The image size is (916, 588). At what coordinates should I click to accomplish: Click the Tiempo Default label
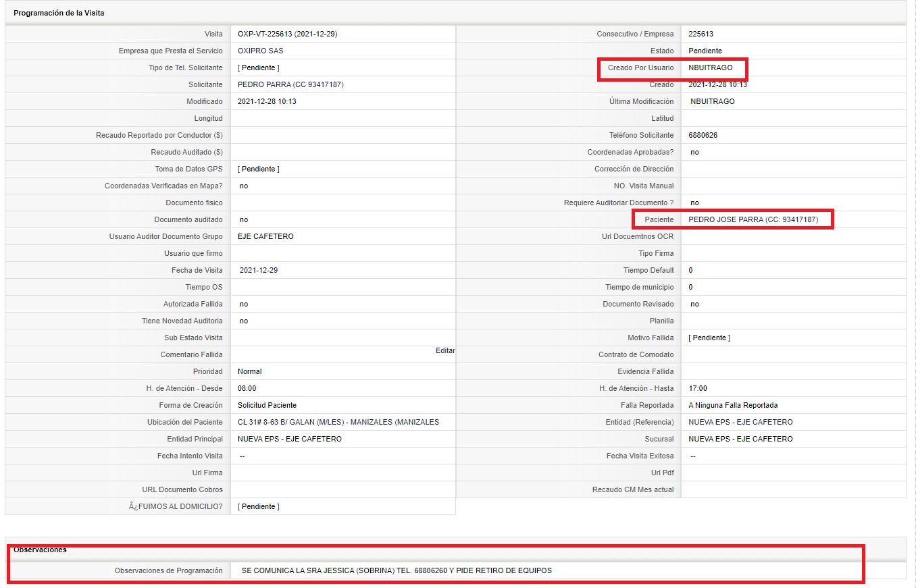coord(648,270)
